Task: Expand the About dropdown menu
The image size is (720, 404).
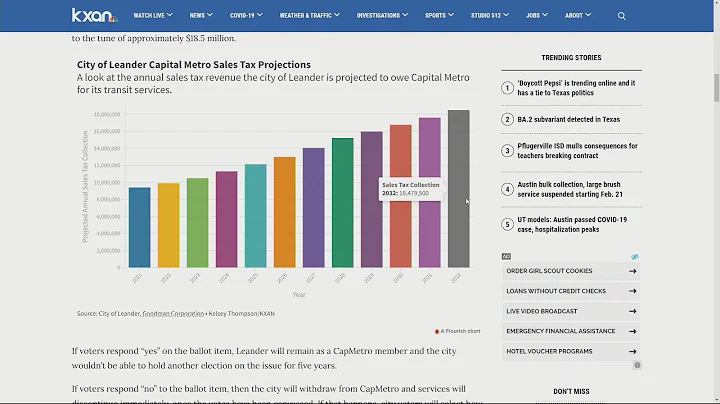Action: coord(578,15)
